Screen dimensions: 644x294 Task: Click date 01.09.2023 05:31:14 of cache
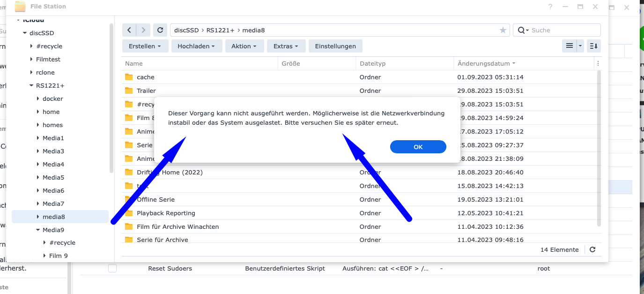[490, 77]
